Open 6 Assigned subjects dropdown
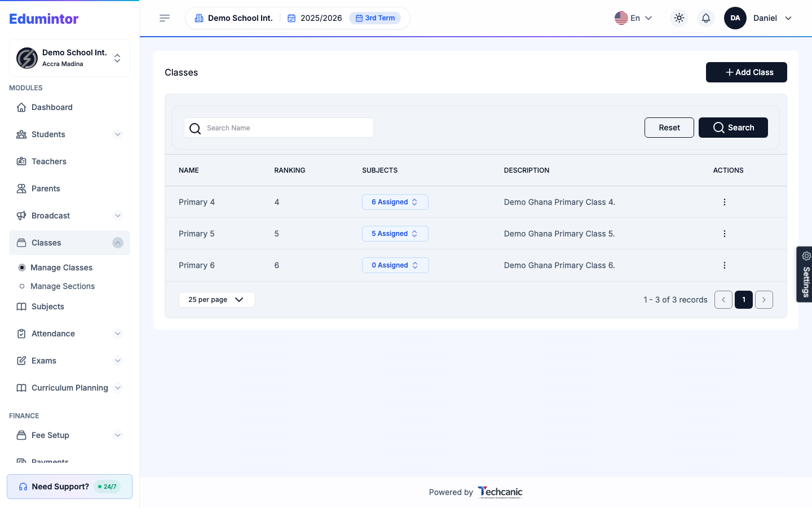This screenshot has height=508, width=812. coord(395,202)
